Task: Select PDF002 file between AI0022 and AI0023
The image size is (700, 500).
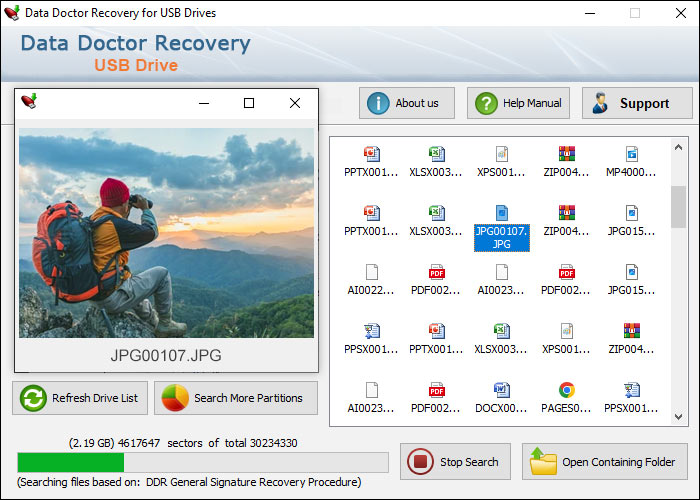Action: 436,279
